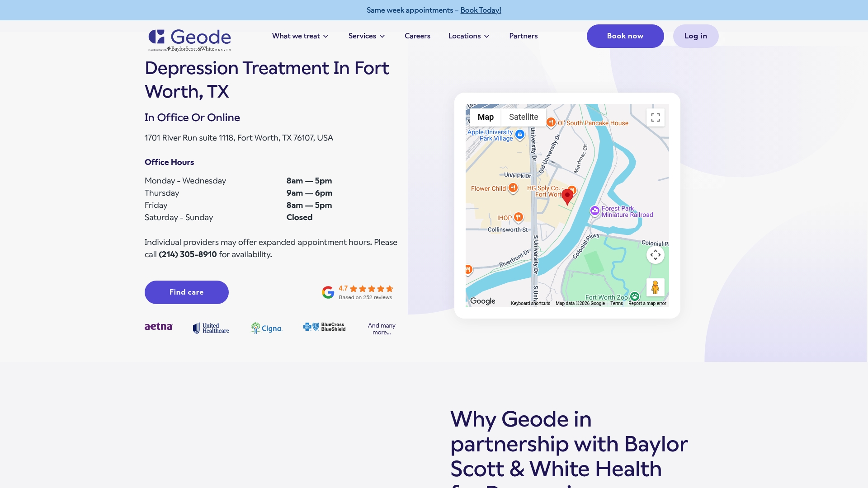Click Flower Child restaurant marker
Viewport: 868px width, 488px height.
(x=513, y=188)
